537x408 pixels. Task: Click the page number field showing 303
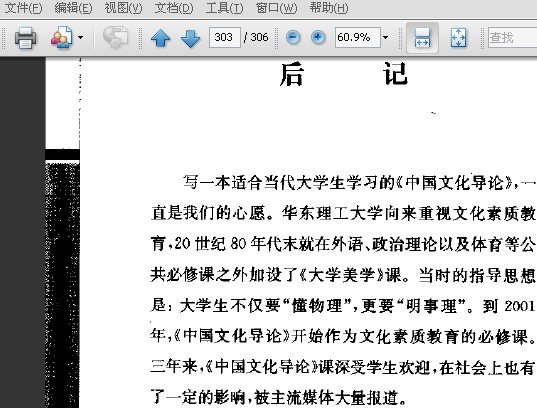pos(225,37)
